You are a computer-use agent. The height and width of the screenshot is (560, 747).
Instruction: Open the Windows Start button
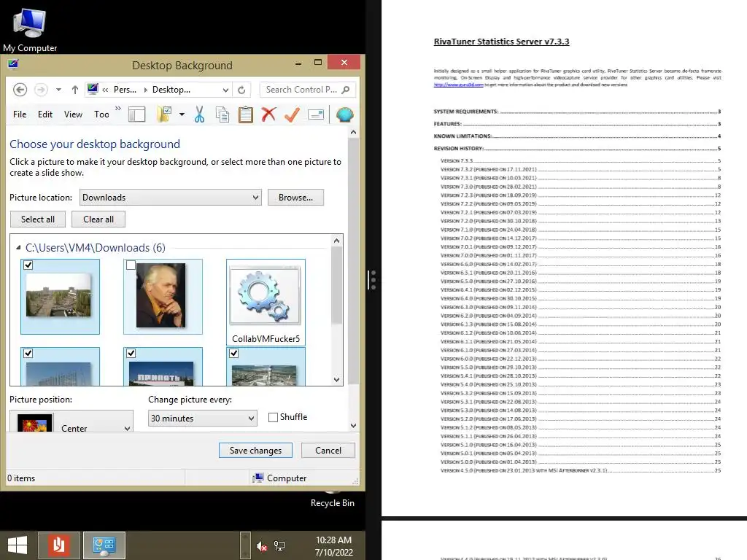coord(18,545)
